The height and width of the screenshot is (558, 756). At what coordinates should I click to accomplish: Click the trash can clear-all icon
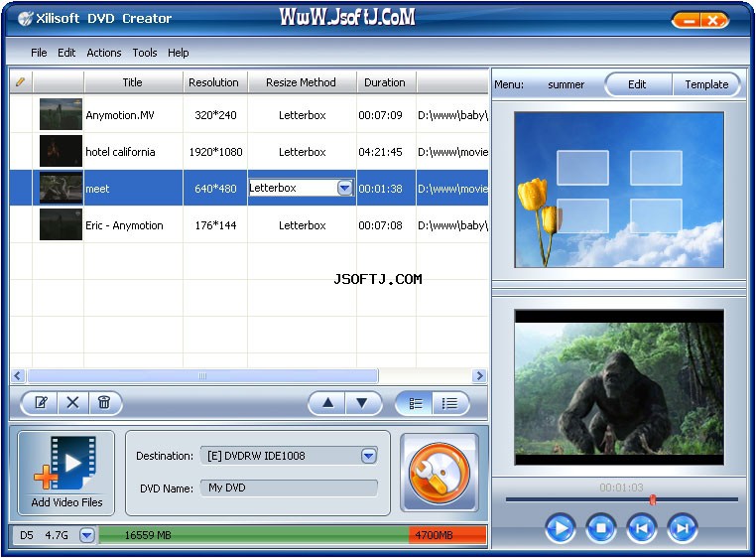(104, 402)
